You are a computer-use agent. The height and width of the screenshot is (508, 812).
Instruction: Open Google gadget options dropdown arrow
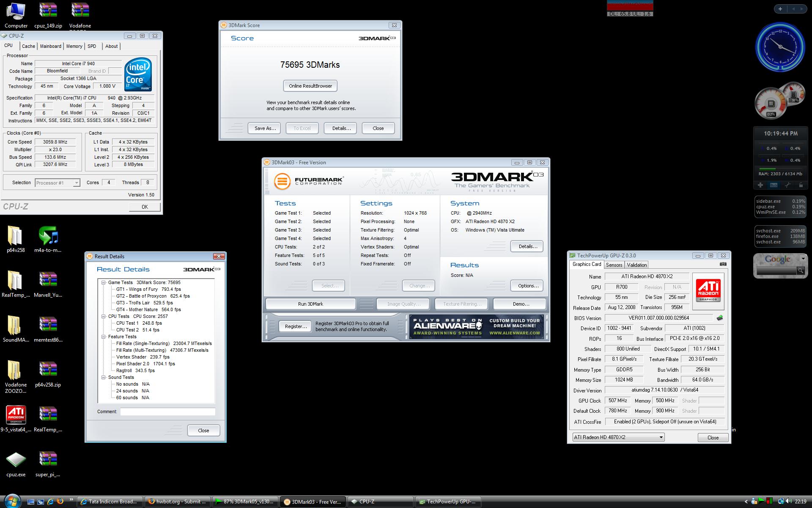[x=803, y=258]
